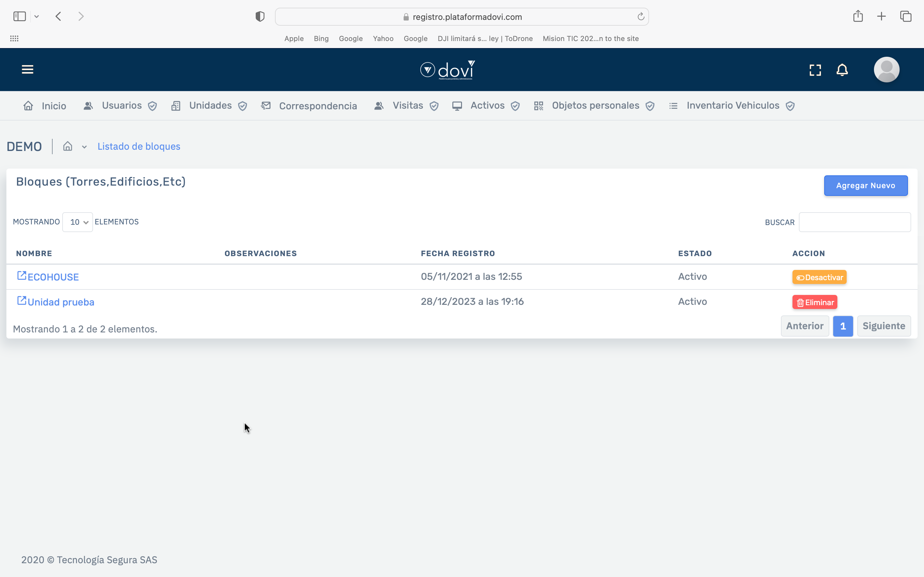Click the Buscar search field

854,222
